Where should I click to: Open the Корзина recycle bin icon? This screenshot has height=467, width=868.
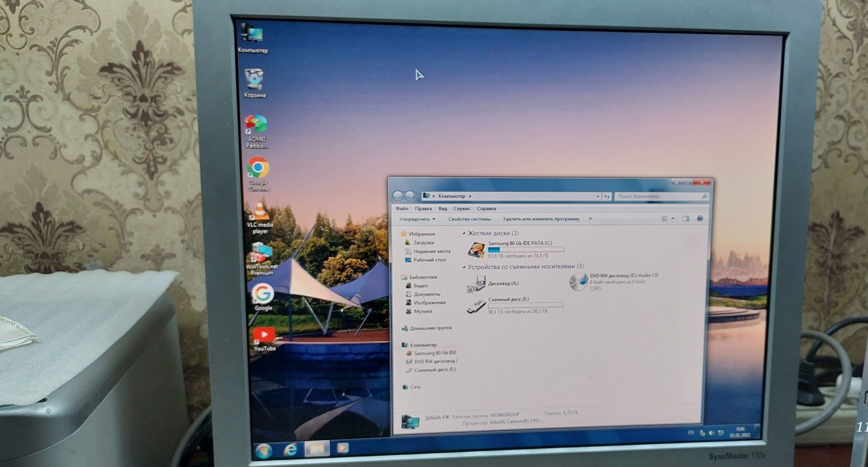pos(254,83)
